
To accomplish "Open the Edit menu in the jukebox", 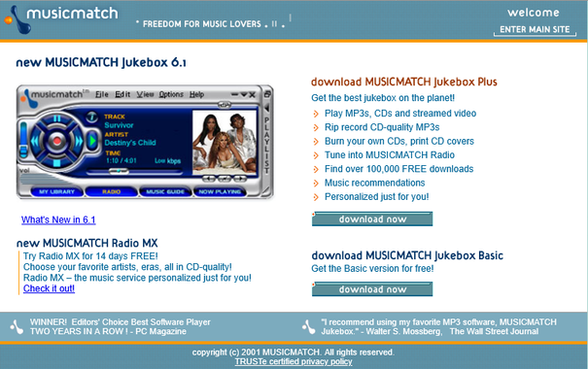I will (122, 94).
